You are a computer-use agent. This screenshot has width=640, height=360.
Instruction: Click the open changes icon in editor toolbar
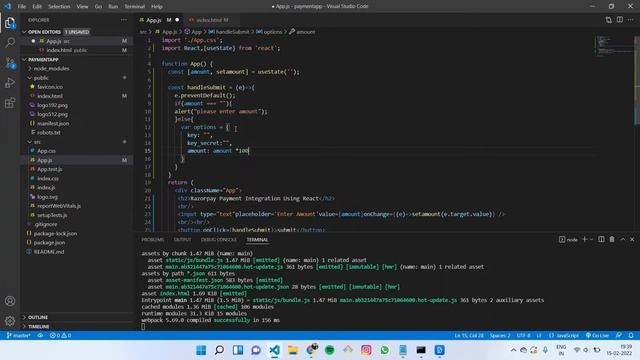point(609,20)
